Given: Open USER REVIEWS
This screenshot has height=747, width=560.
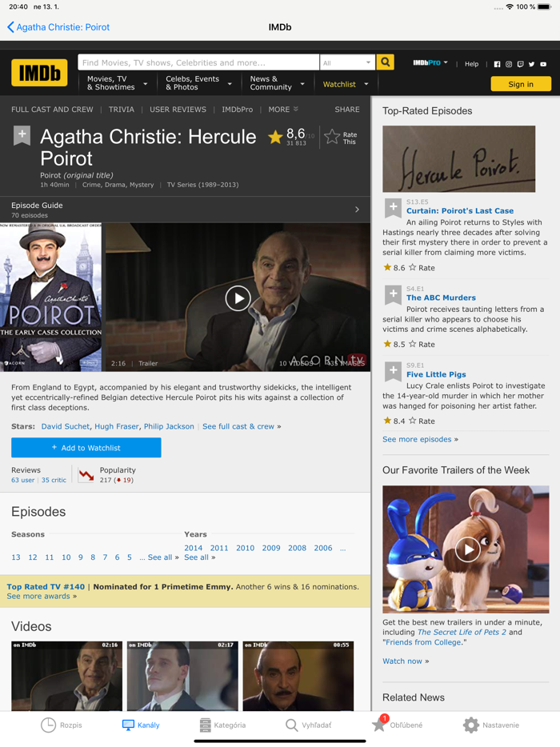Looking at the screenshot, I should [178, 110].
